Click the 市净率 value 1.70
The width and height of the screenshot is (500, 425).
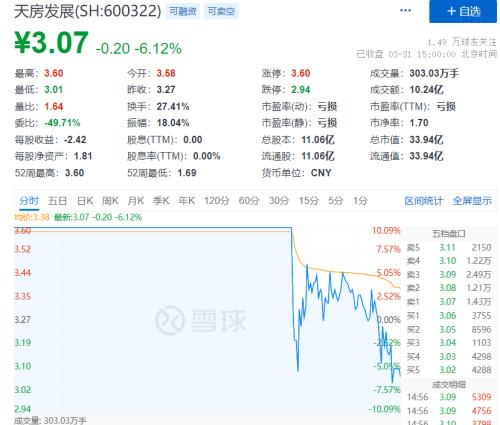(x=419, y=123)
